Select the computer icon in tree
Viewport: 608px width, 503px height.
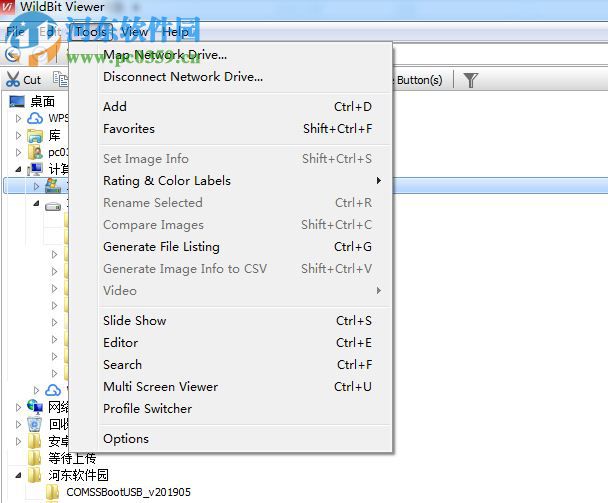pyautogui.click(x=35, y=169)
